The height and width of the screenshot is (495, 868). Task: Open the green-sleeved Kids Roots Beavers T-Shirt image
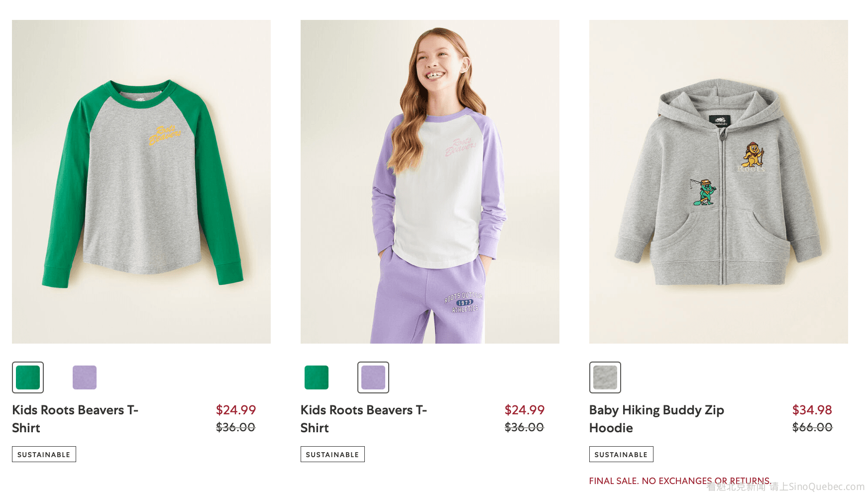pos(141,182)
